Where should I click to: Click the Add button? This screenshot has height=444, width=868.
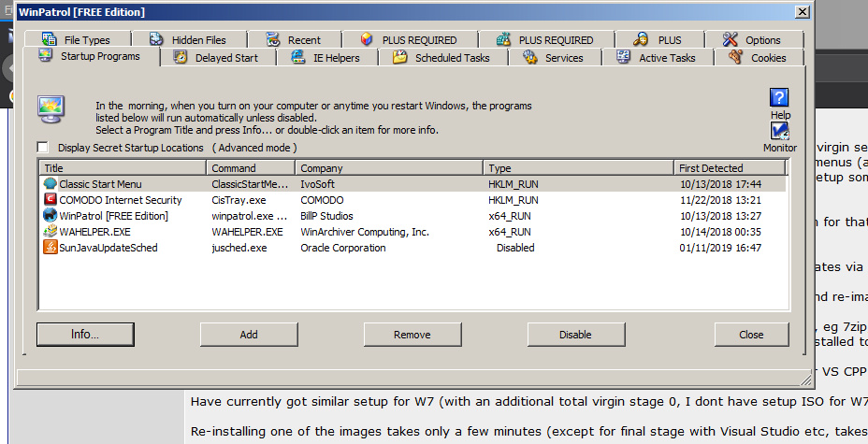click(x=249, y=335)
